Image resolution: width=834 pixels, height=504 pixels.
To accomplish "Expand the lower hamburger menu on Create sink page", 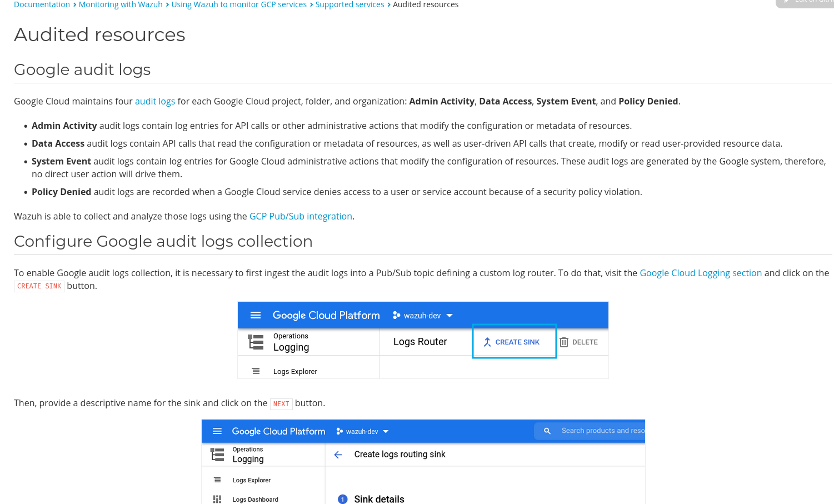I will (x=217, y=431).
